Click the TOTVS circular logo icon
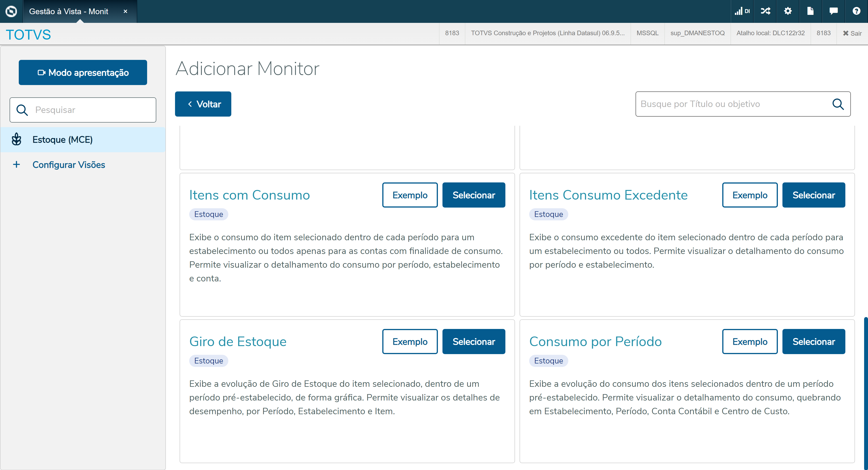Viewport: 868px width, 470px height. (x=11, y=11)
